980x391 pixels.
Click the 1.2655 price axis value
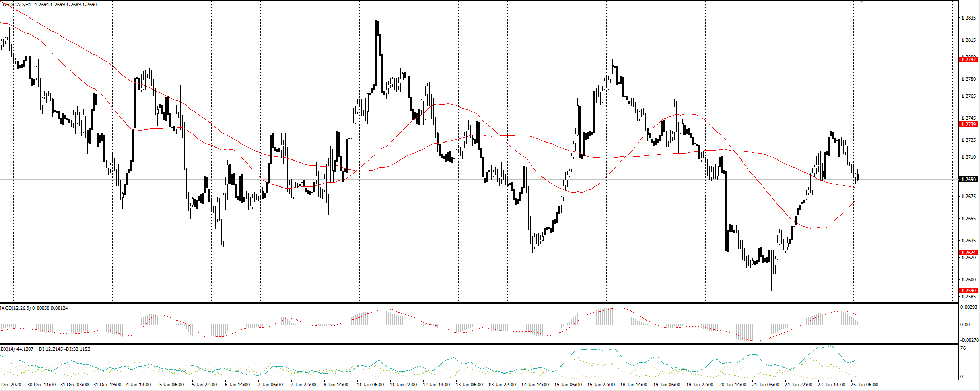[x=969, y=219]
